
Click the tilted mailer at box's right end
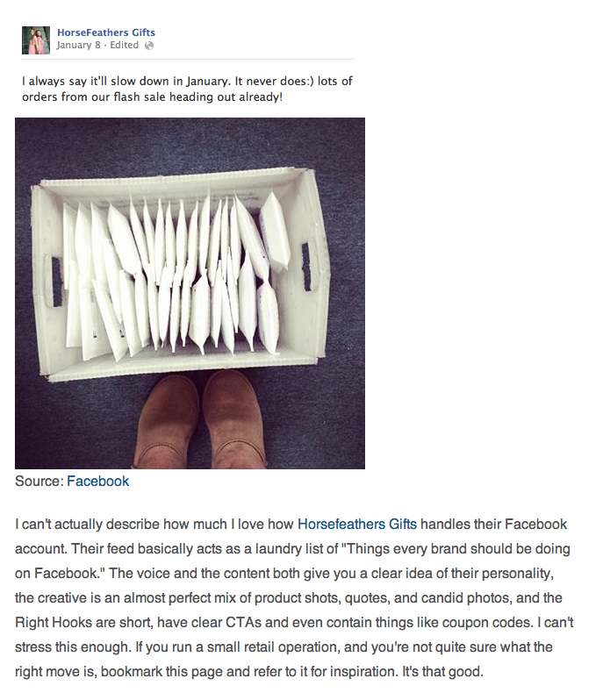click(275, 232)
